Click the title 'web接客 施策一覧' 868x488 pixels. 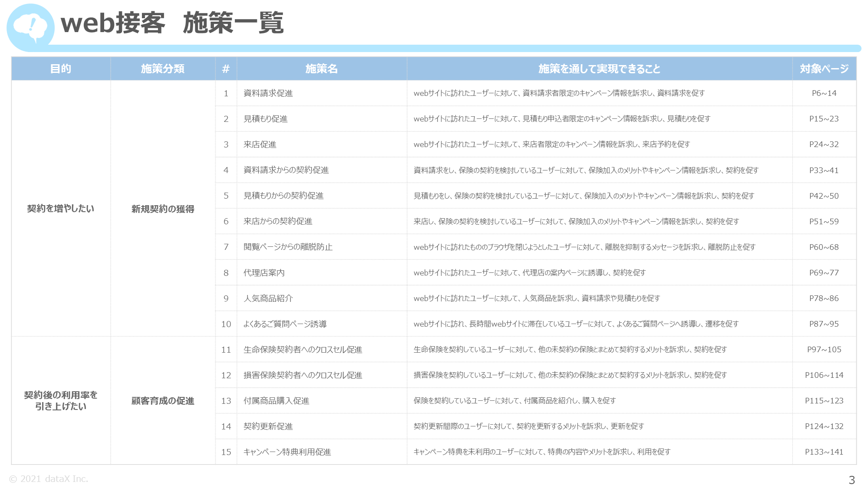172,23
